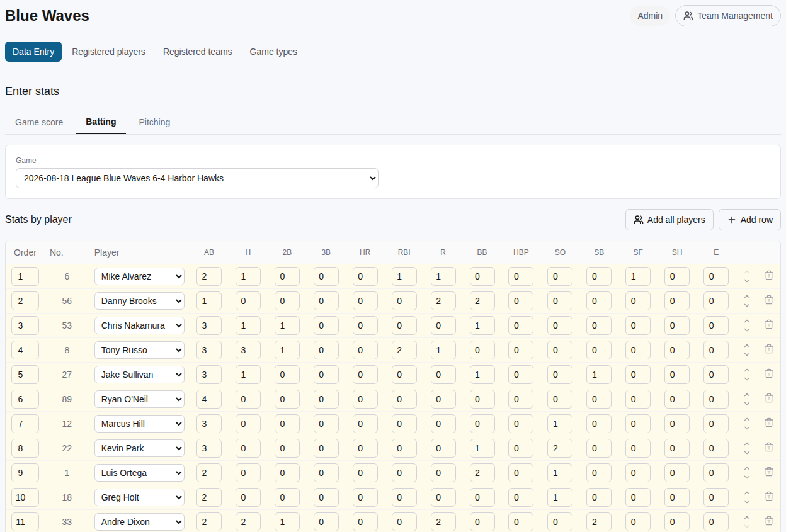Open the Greg Holt player dropdown
The height and width of the screenshot is (532, 786).
click(x=140, y=497)
